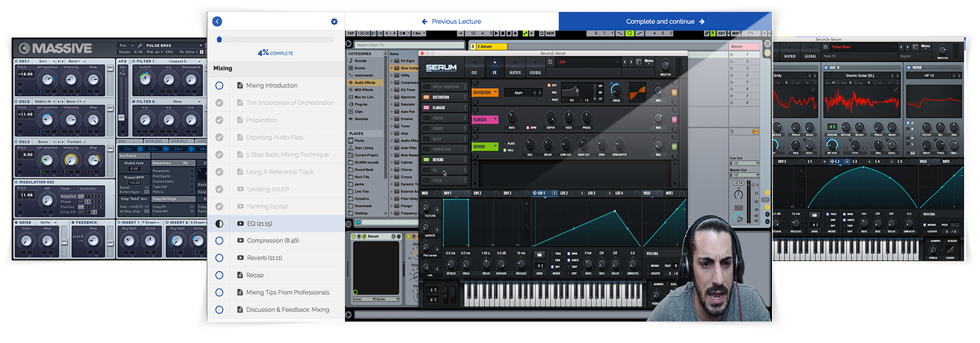Open Massive OSC1 wavetable dropdown
The height and width of the screenshot is (343, 980).
46,61
